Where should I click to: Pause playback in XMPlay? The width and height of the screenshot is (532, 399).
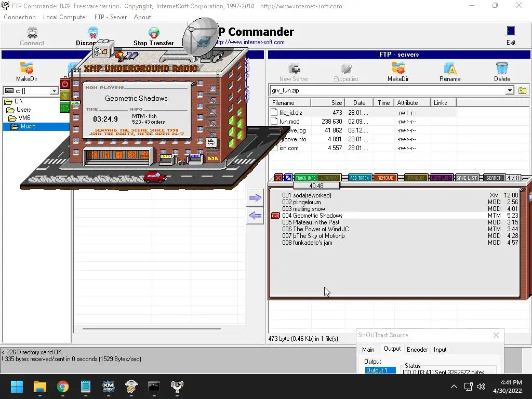[x=106, y=155]
